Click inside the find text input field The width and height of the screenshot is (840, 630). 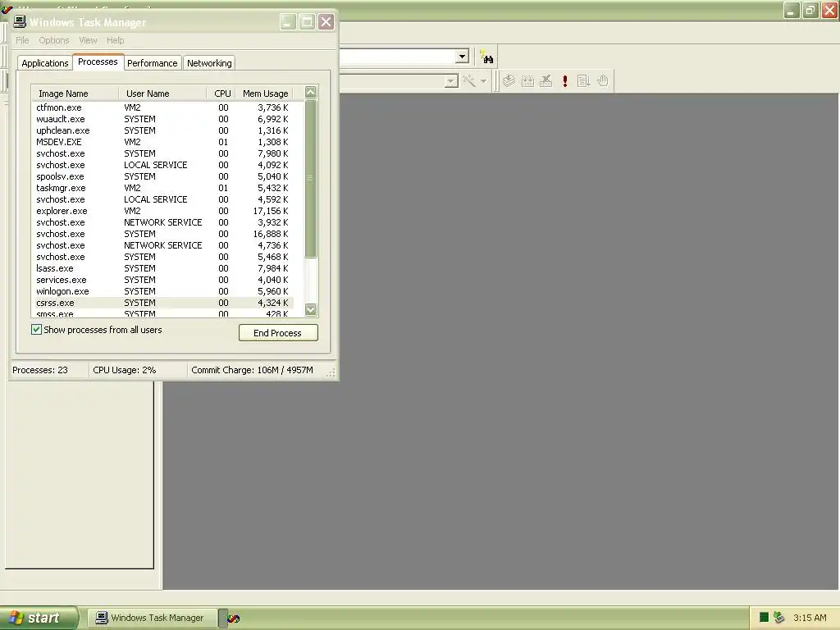(x=398, y=57)
